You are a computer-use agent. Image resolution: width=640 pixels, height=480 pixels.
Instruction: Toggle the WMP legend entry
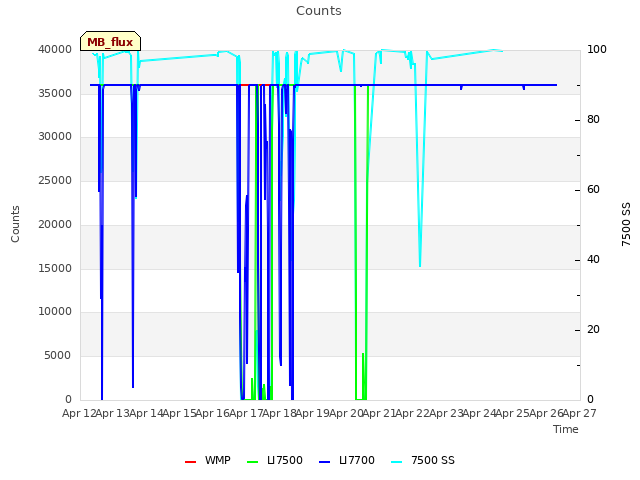208,460
